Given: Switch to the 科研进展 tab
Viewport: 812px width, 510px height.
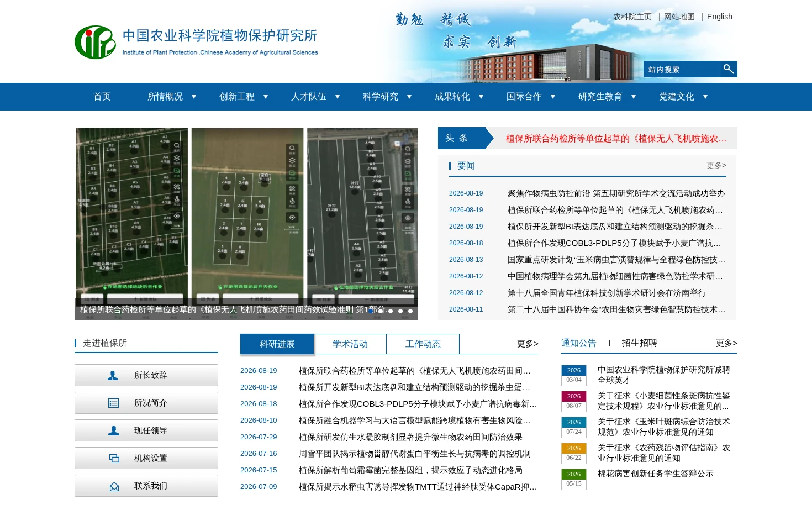Looking at the screenshot, I should [x=277, y=344].
